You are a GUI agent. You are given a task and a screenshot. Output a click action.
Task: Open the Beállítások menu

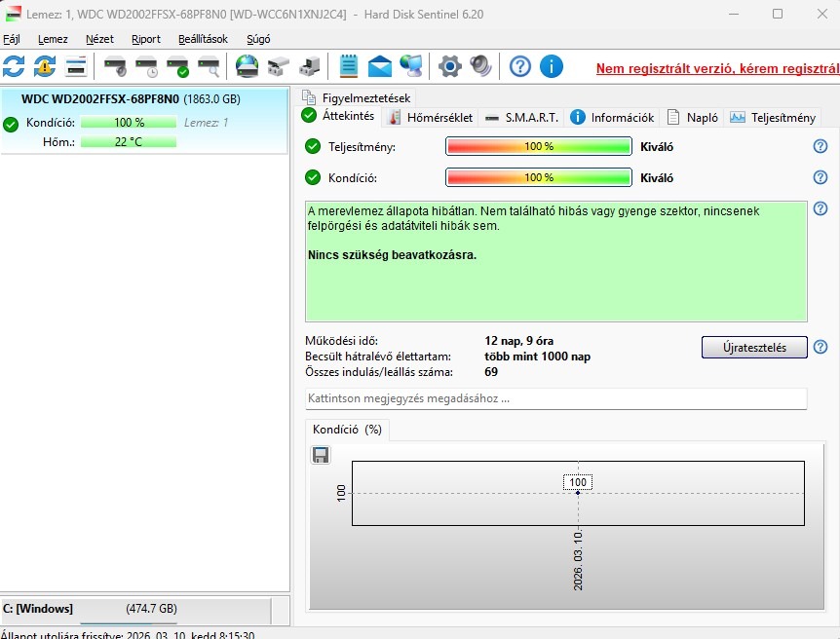click(203, 39)
